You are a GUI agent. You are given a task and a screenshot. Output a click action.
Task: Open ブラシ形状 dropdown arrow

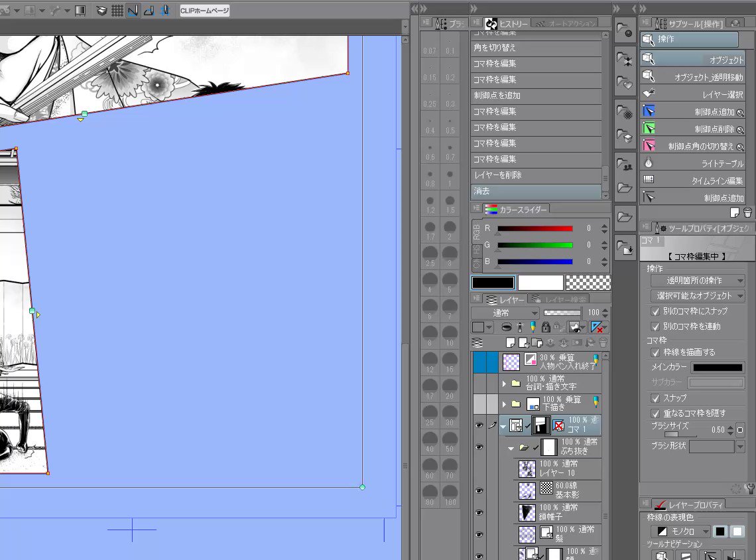pos(740,446)
